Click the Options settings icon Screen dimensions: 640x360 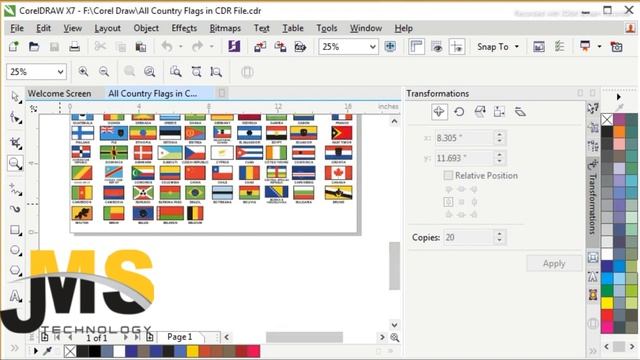pyautogui.click(x=559, y=47)
